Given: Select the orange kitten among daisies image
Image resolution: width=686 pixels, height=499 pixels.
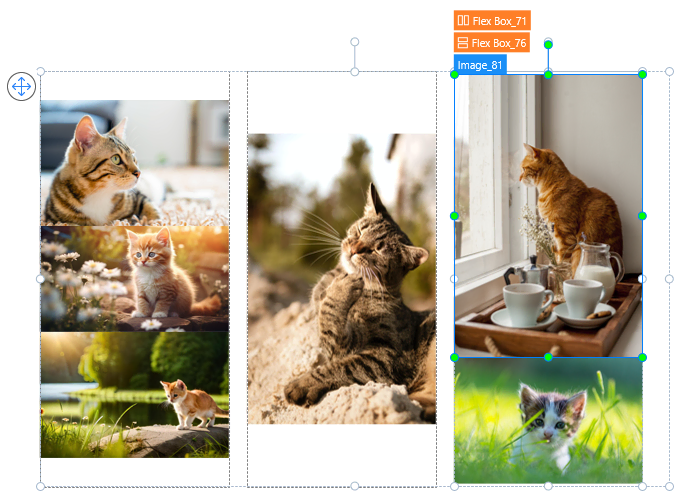Looking at the screenshot, I should click(x=134, y=278).
